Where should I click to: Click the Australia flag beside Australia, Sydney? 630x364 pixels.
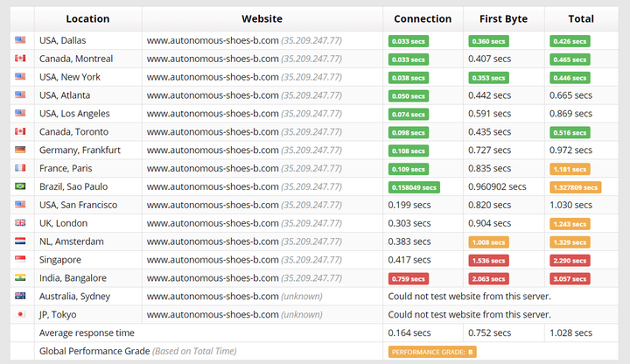[20, 296]
